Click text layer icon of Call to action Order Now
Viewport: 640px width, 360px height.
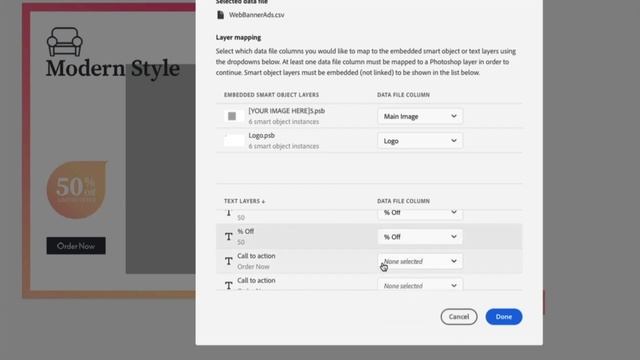tap(229, 261)
